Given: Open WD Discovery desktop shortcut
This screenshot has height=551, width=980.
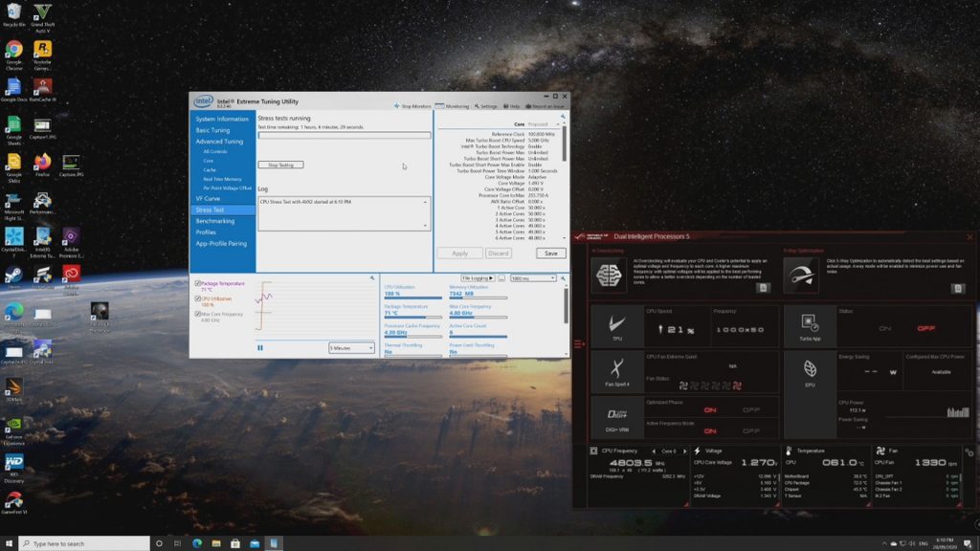Looking at the screenshot, I should click(13, 469).
